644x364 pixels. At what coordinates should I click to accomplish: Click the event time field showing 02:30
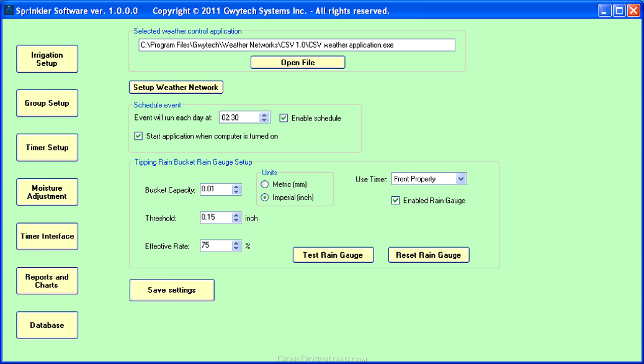[x=239, y=117]
